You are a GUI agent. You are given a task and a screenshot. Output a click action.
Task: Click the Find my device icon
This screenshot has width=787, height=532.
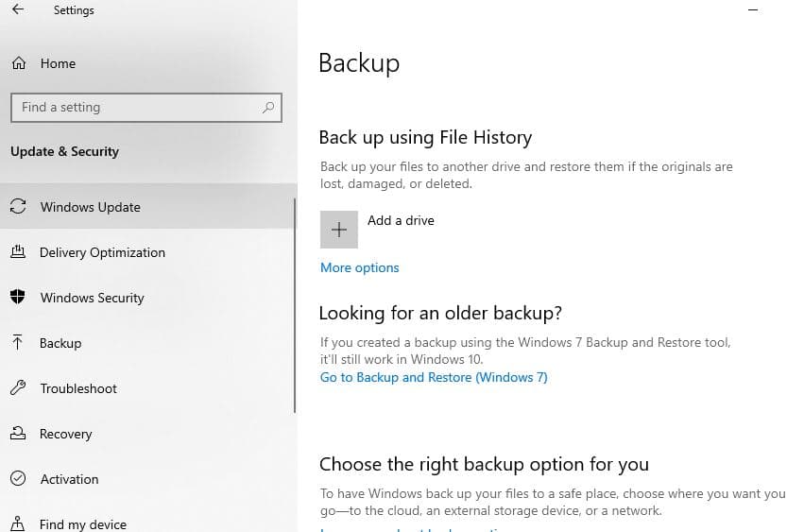pyautogui.click(x=18, y=524)
